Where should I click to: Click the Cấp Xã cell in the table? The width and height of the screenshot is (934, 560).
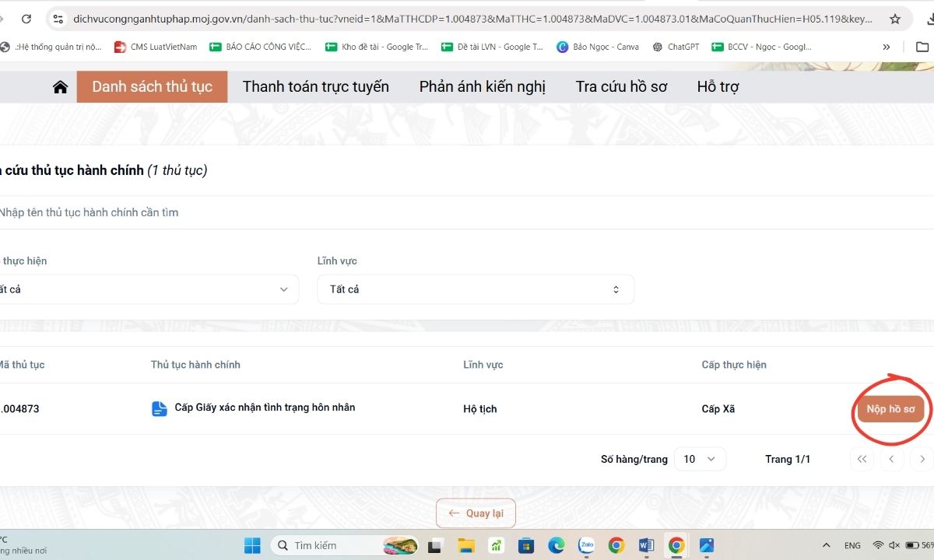coord(718,409)
